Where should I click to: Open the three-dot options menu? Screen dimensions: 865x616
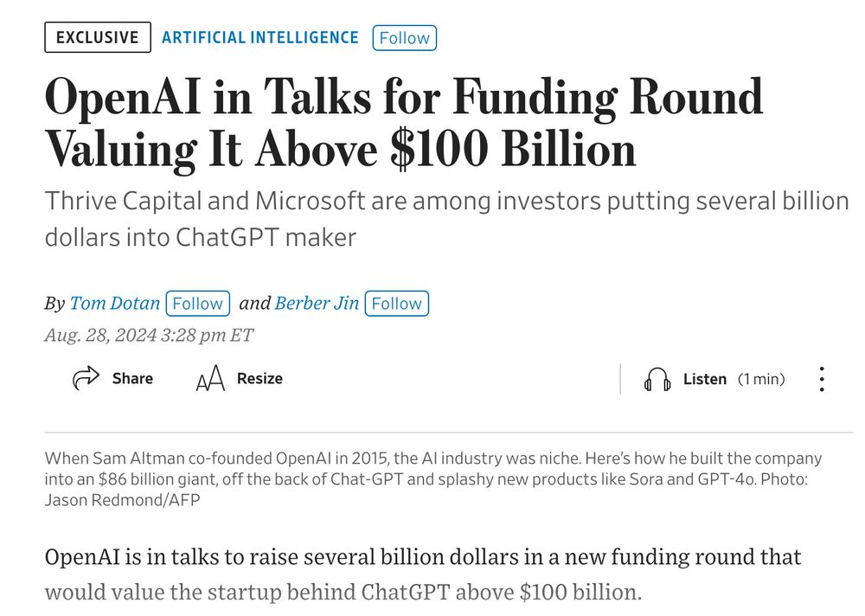(820, 378)
